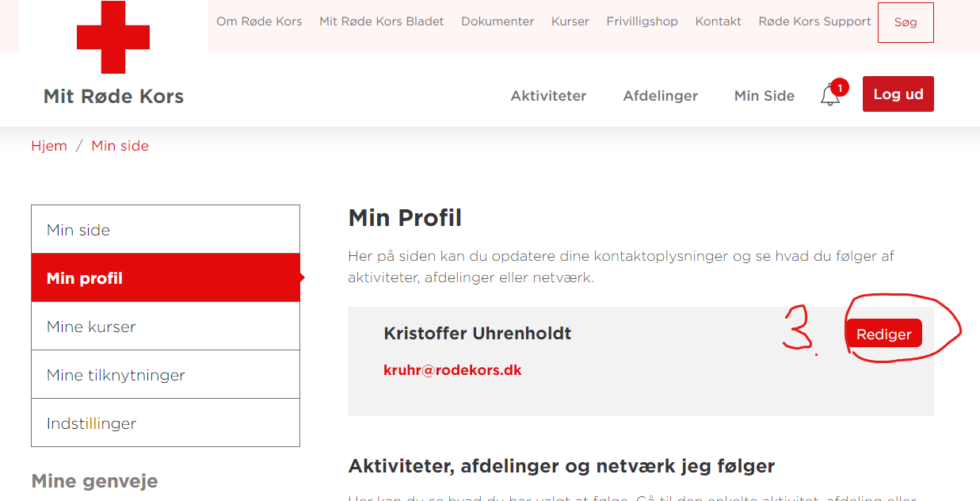Open Om Røde Kors menu item
The height and width of the screenshot is (501, 980).
pos(259,21)
